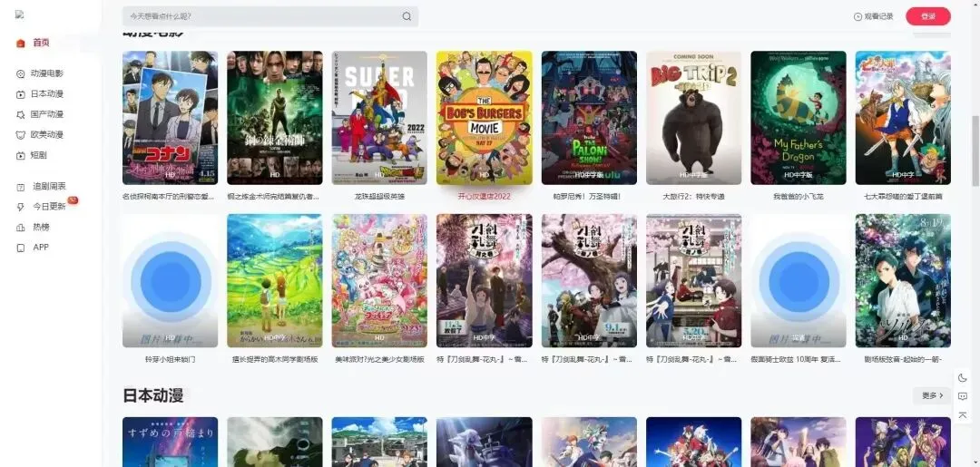This screenshot has height=467, width=980.
Task: Open 追剧周表 in the sidebar
Action: coord(49,186)
